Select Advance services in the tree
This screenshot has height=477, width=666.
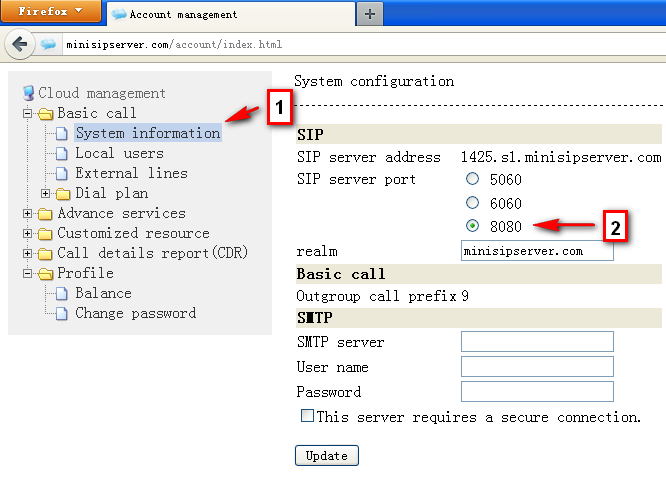[121, 213]
